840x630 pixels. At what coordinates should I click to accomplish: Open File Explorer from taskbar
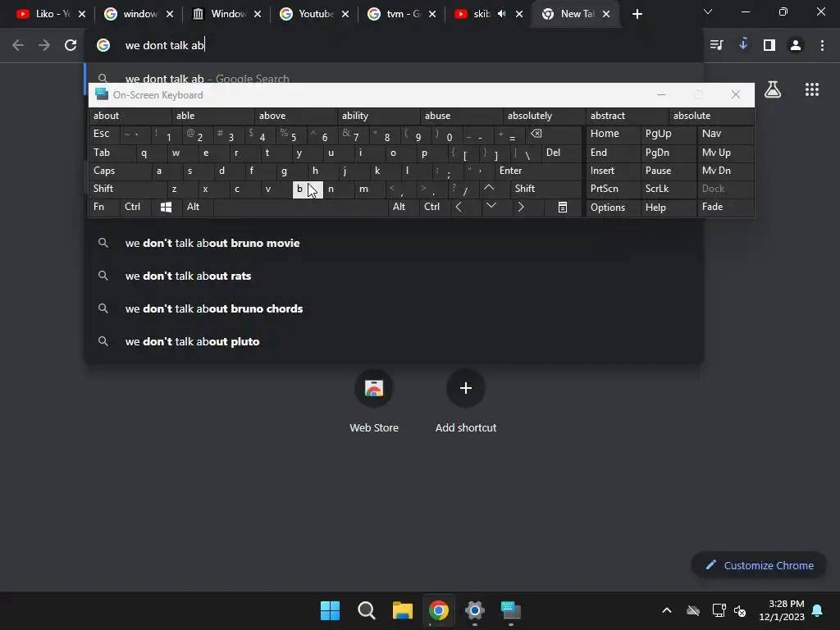[402, 610]
